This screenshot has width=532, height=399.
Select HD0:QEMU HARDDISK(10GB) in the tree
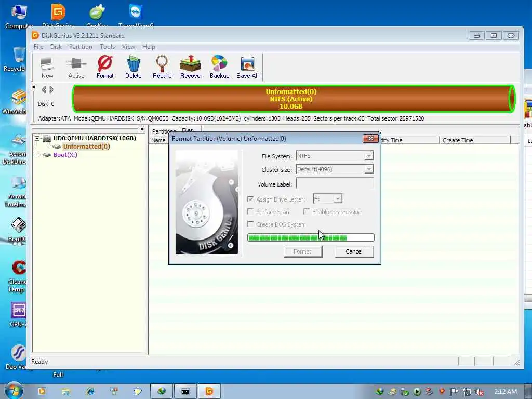[x=95, y=138]
